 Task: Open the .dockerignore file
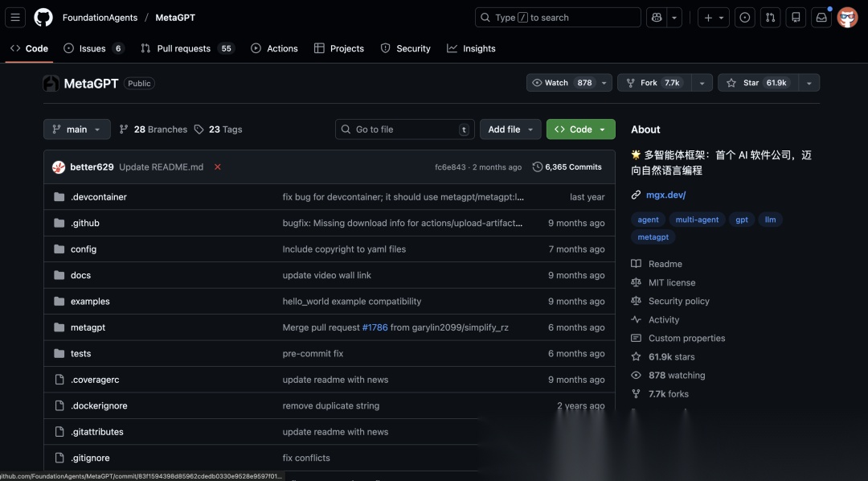(x=99, y=405)
